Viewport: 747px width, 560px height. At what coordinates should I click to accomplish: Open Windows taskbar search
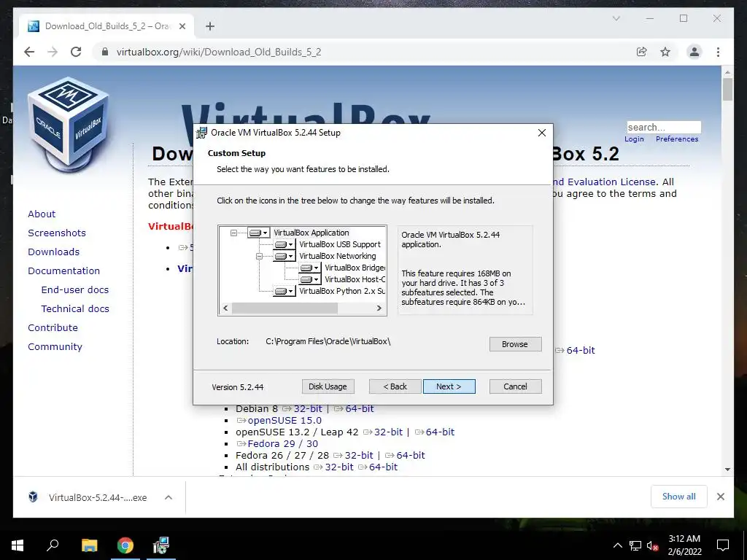click(x=53, y=545)
